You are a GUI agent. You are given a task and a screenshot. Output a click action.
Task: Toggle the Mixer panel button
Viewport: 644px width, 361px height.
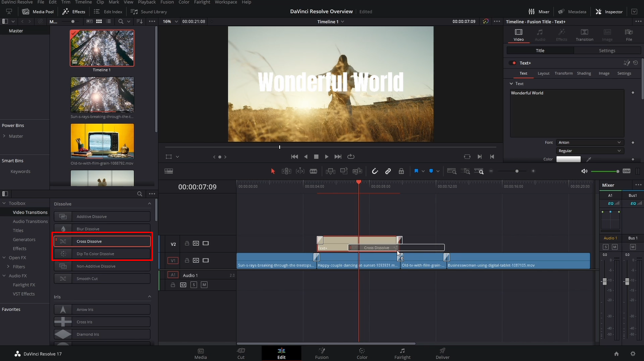tap(539, 12)
